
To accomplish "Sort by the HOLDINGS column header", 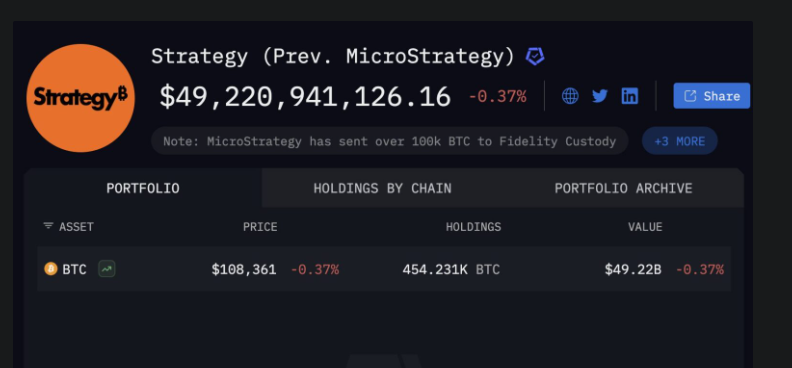I will [x=473, y=227].
